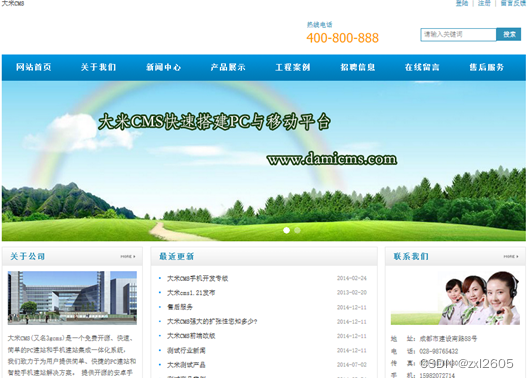This screenshot has width=529, height=378.
Task: Focus the keyword search input field
Action: pyautogui.click(x=458, y=34)
